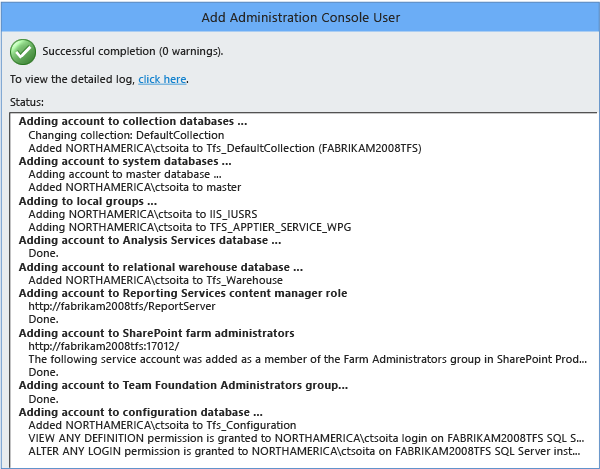
Task: Click the TFS_APPTIER_SERVICE_WPG log entry
Action: click(190, 227)
